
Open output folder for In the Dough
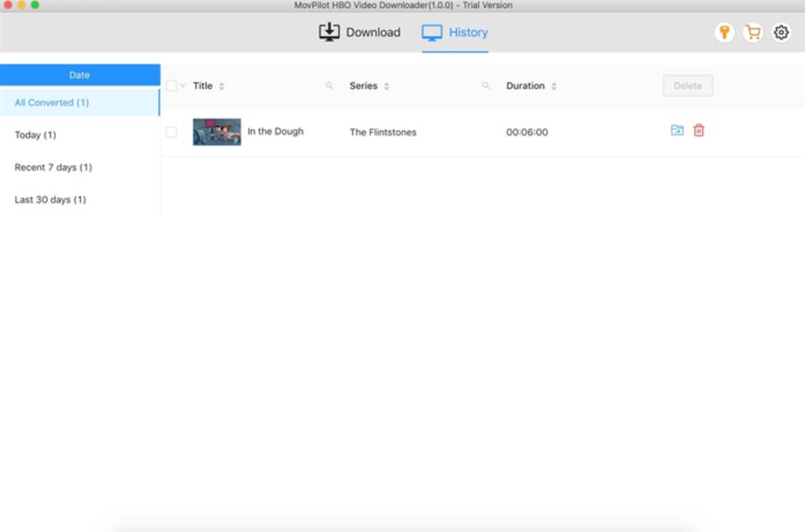(677, 130)
